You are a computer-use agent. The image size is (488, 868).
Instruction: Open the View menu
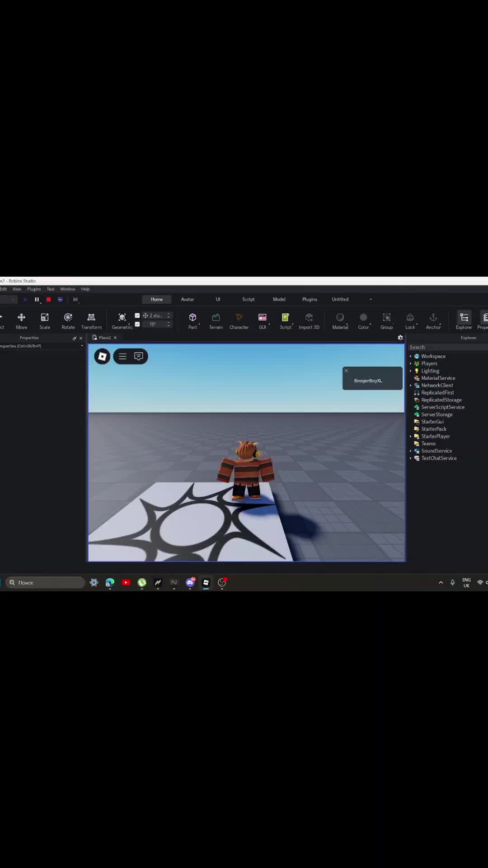pyautogui.click(x=17, y=289)
